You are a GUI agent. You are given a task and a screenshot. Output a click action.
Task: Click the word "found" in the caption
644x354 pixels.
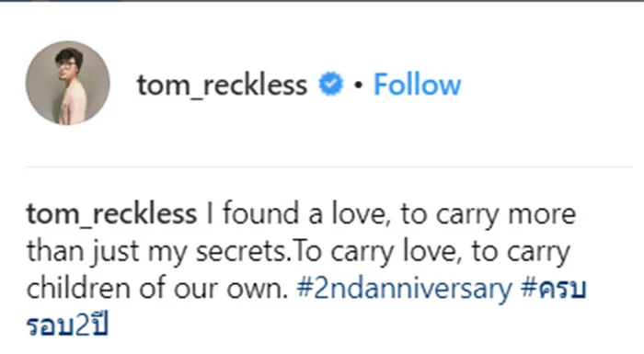point(260,214)
